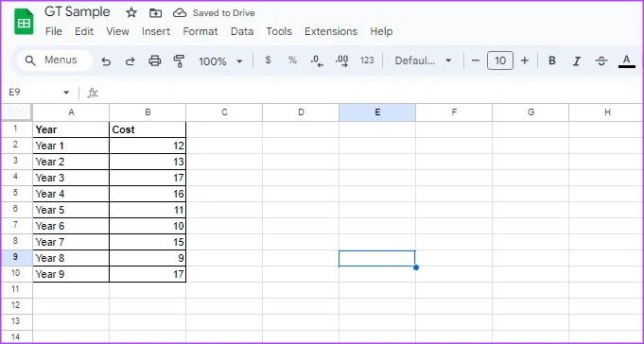Toggle italic formatting
Viewport: 644px width, 344px height.
tap(577, 61)
